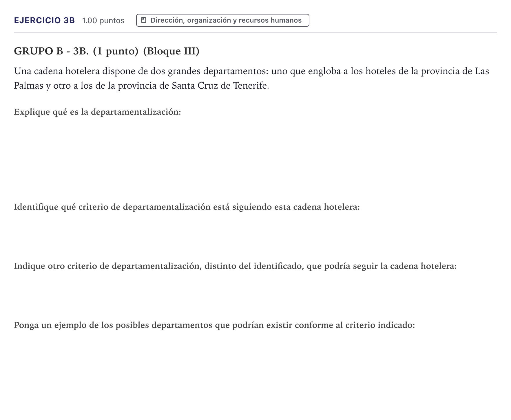Image resolution: width=511 pixels, height=420 pixels.
Task: Click the 'Indique otro criterio de departamentalización' prompt
Action: (235, 266)
